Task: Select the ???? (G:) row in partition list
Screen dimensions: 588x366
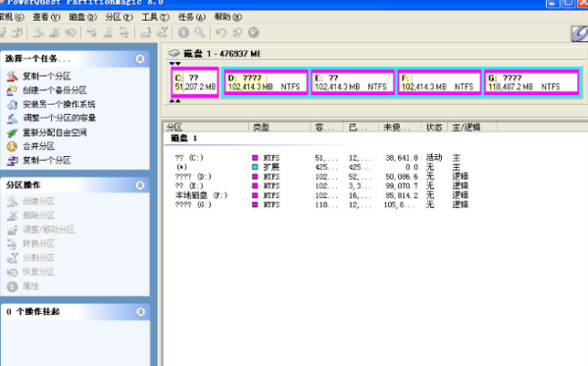Action: click(321, 204)
